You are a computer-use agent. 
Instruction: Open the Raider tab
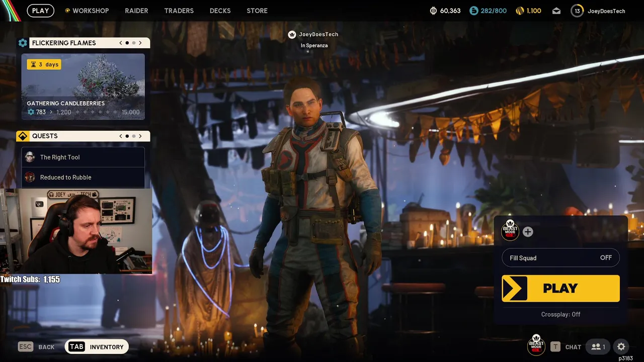pos(136,11)
